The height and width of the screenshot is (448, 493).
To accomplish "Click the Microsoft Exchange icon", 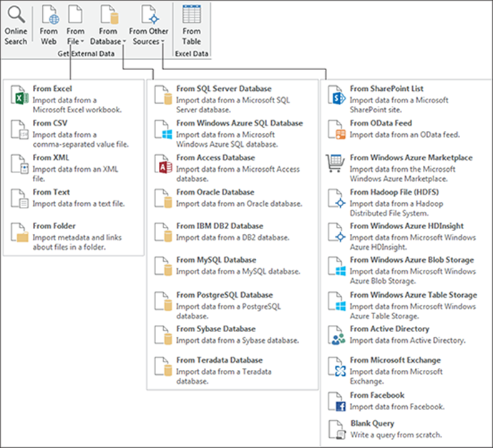I will tap(337, 366).
